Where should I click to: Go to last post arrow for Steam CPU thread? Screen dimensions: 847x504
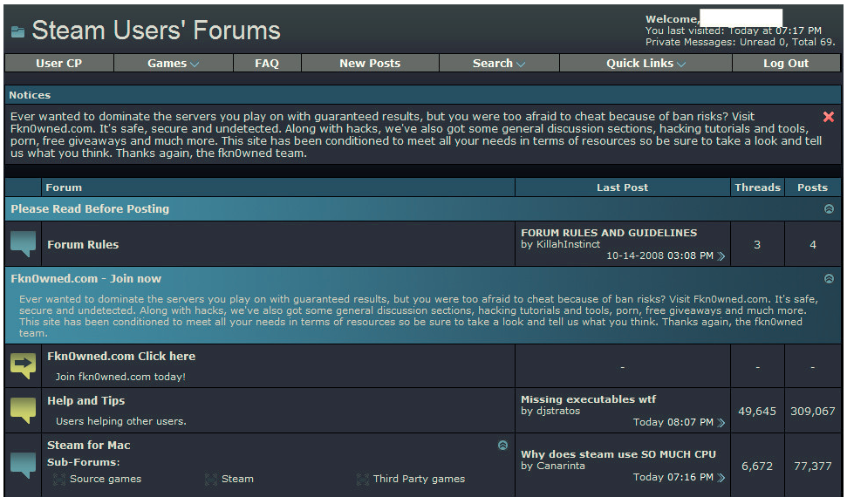tap(721, 478)
